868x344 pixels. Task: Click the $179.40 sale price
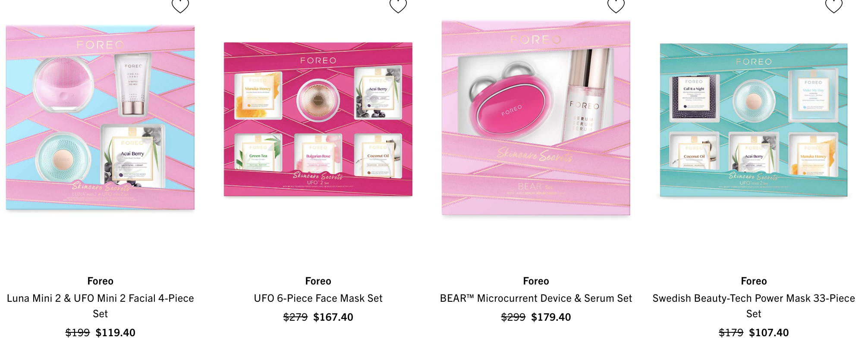point(551,317)
